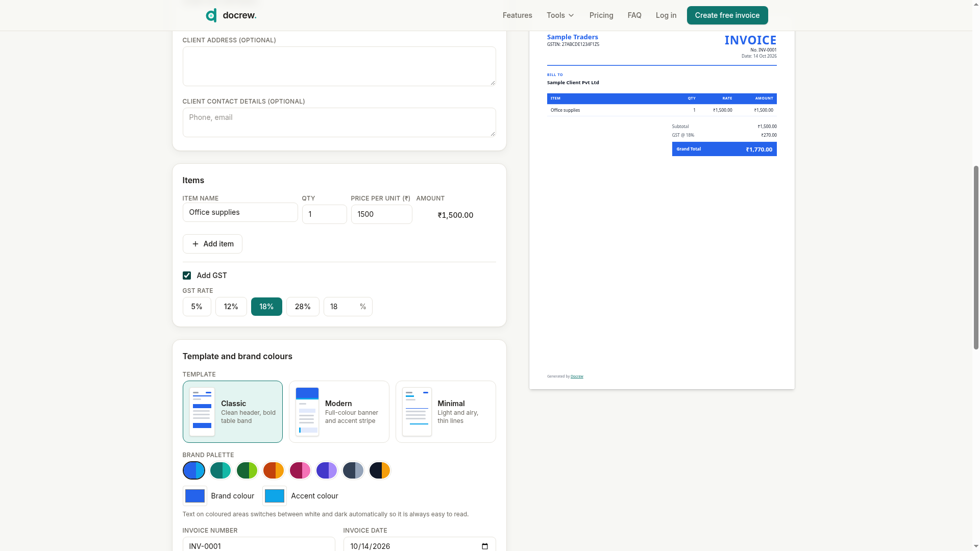Viewport: 980px width, 551px height.
Task: Focus the Client Contact Details field
Action: point(339,122)
